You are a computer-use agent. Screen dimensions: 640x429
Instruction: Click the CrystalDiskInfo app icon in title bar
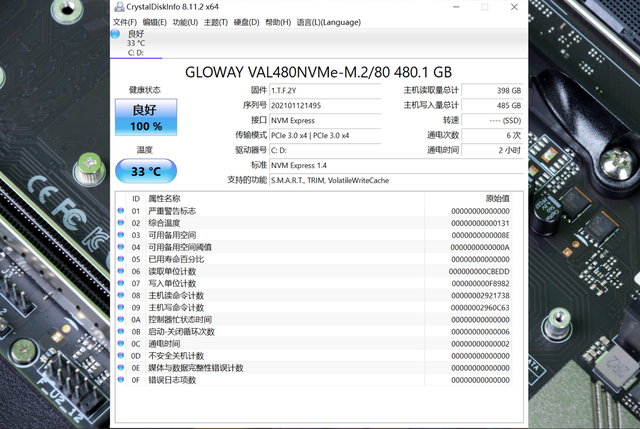[119, 7]
